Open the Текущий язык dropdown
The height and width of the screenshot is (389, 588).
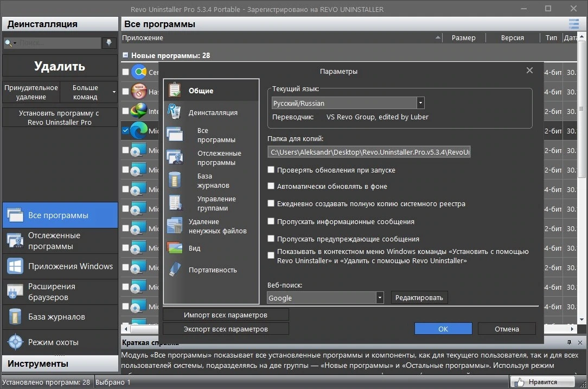(x=420, y=103)
